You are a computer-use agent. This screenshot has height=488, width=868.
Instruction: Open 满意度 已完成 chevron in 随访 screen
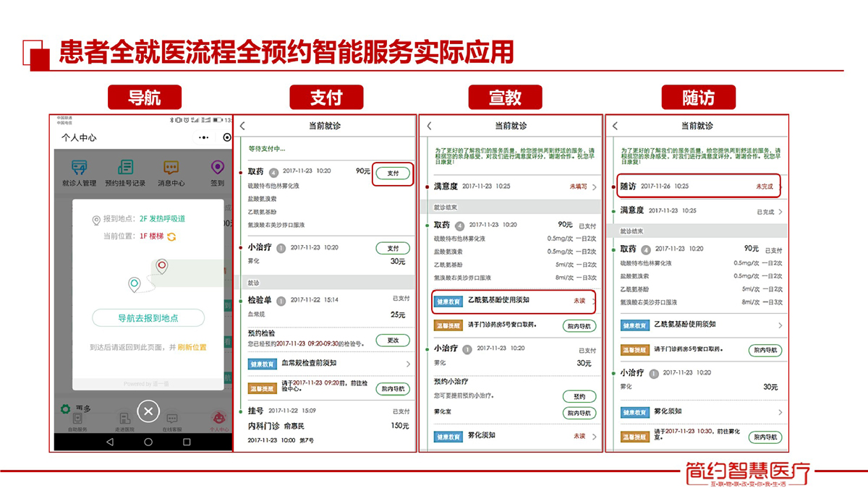tap(780, 212)
